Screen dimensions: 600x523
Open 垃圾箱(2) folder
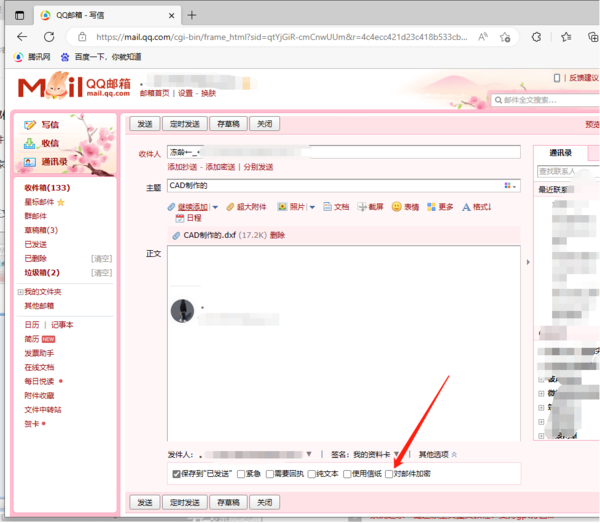[42, 273]
